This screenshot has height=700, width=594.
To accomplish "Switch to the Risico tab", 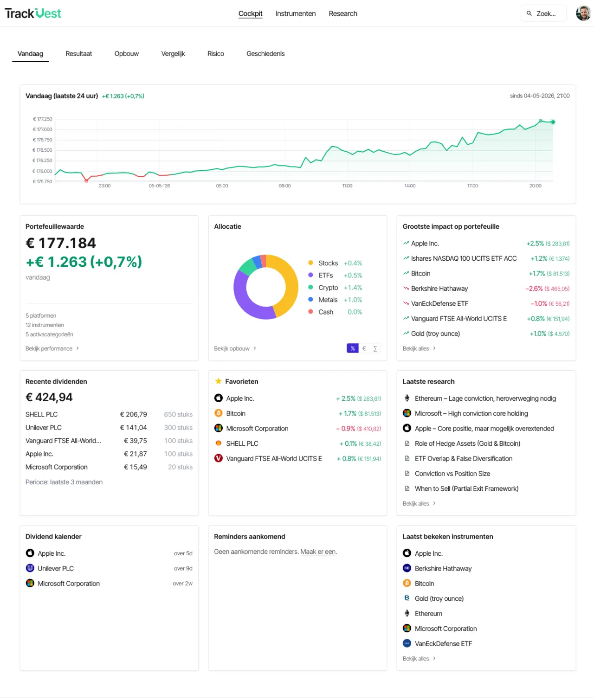I will click(216, 54).
